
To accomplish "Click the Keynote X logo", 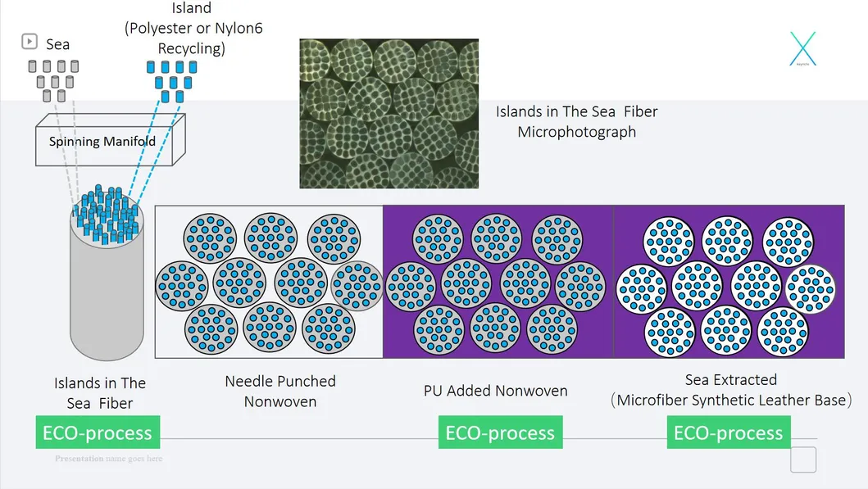I will point(802,48).
